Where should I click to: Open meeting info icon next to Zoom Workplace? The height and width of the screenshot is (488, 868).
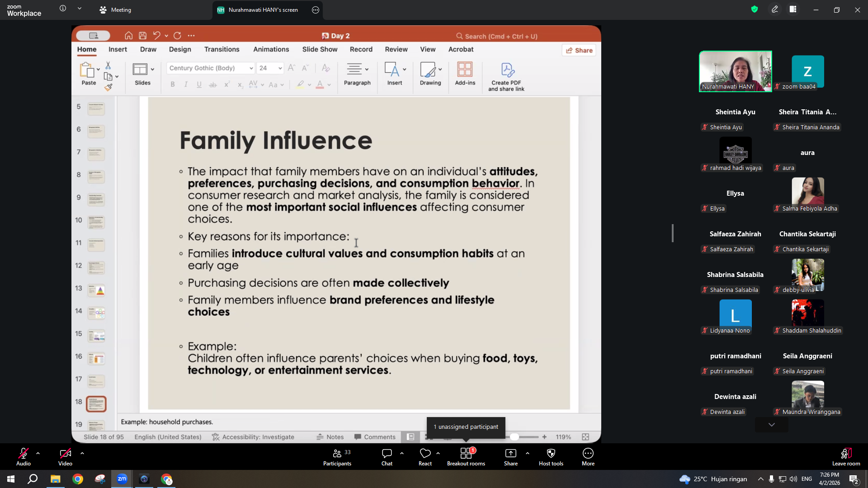tap(63, 8)
